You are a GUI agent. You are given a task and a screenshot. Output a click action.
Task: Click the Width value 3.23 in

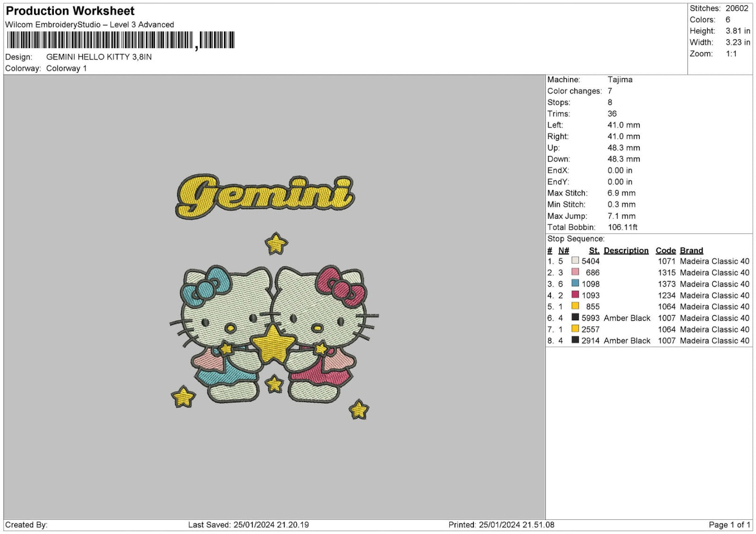pos(738,42)
